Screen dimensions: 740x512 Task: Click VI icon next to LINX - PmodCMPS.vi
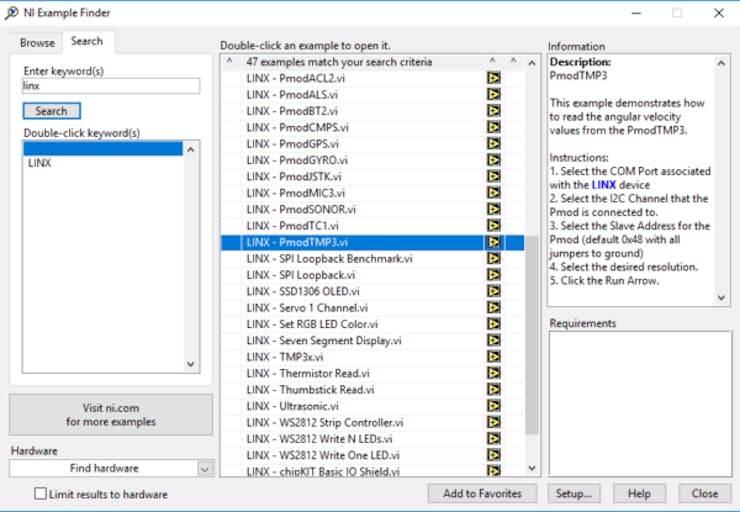tap(494, 127)
